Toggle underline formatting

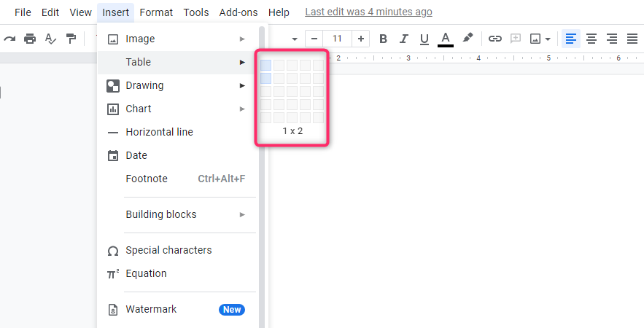pos(424,39)
